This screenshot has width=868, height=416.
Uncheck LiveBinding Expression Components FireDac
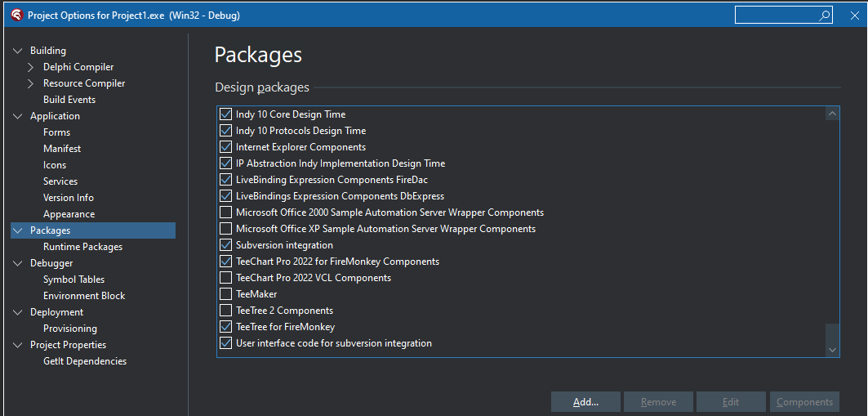(x=226, y=180)
